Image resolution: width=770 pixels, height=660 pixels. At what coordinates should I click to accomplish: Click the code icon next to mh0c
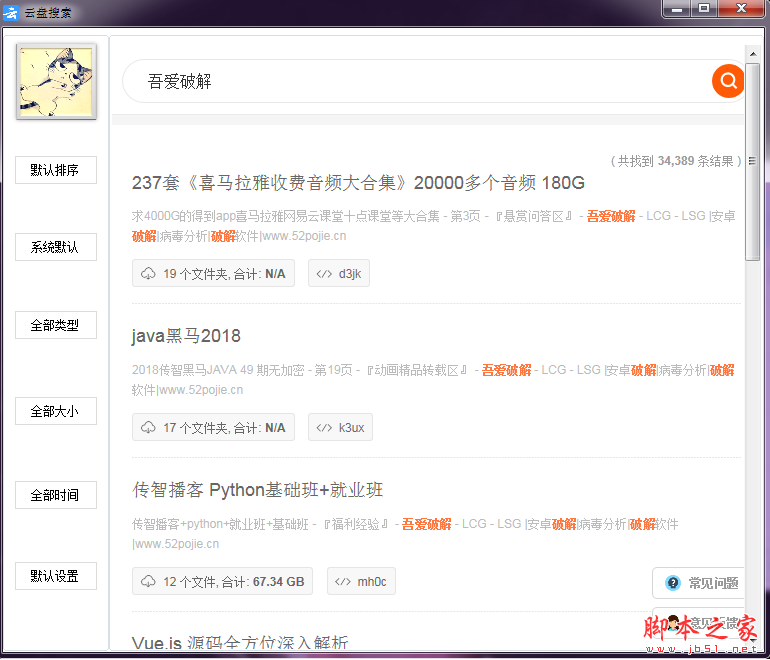pos(343,582)
